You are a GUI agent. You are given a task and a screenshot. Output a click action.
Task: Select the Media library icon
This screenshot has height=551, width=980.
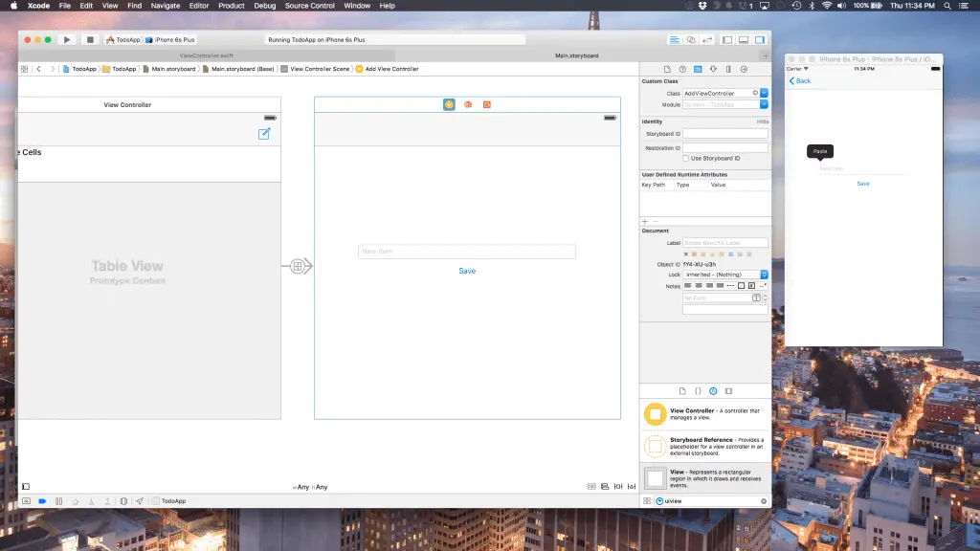[728, 391]
